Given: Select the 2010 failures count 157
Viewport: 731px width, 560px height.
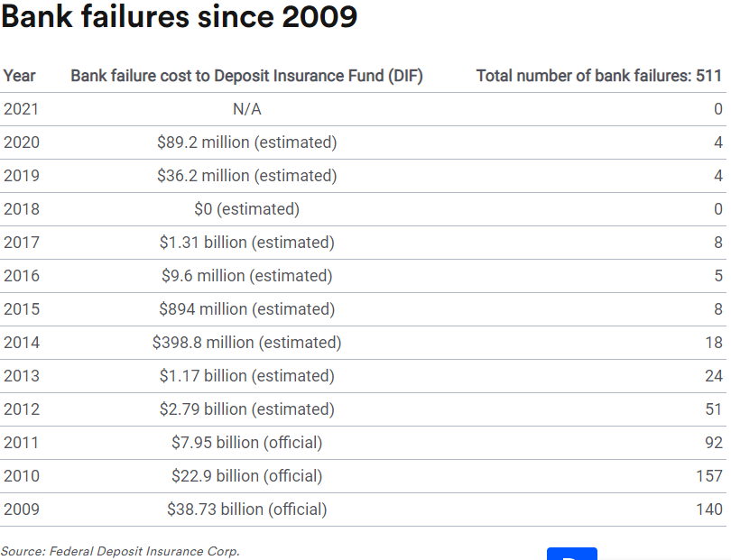Looking at the screenshot, I should pyautogui.click(x=709, y=476).
